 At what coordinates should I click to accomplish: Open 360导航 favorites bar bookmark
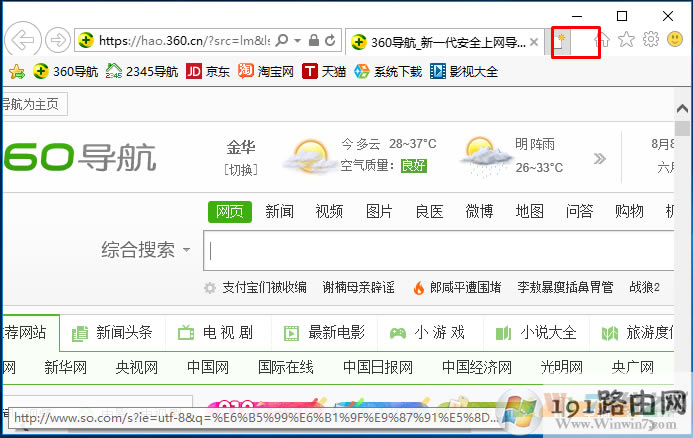tap(66, 71)
